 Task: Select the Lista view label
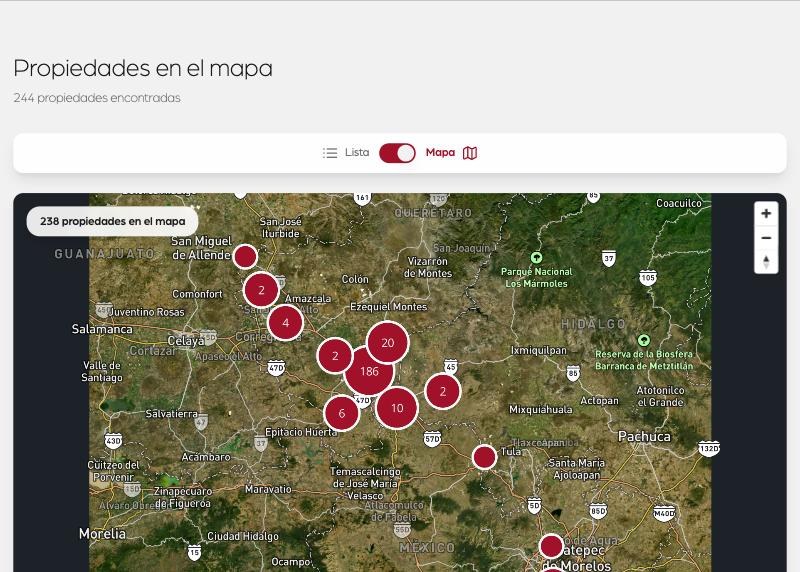click(x=357, y=153)
